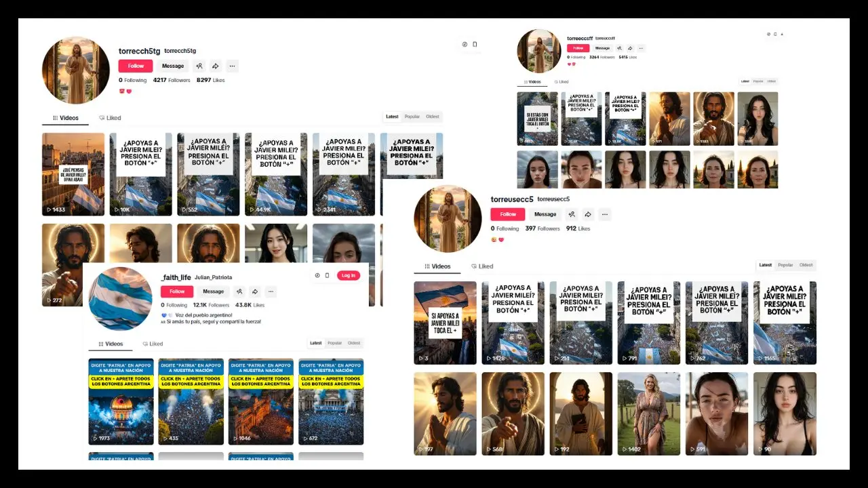This screenshot has height=488, width=868.
Task: Open Liked tab on torreusecc5 profile
Action: click(x=482, y=266)
